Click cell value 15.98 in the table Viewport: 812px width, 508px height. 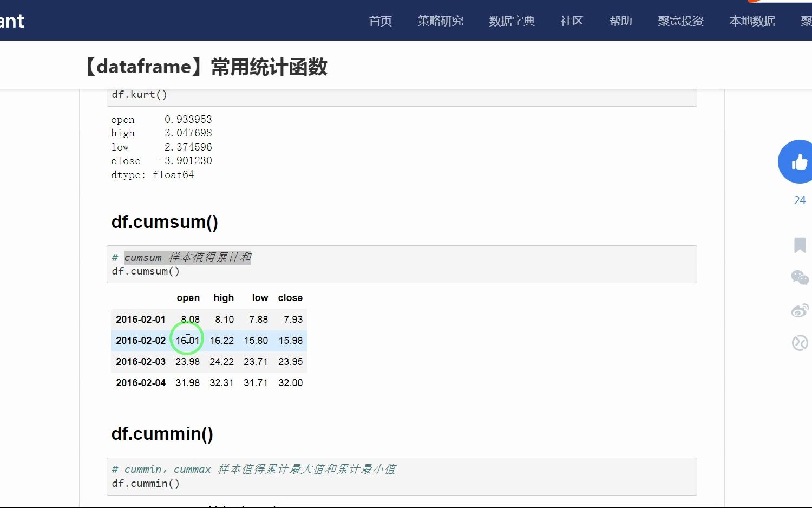291,341
